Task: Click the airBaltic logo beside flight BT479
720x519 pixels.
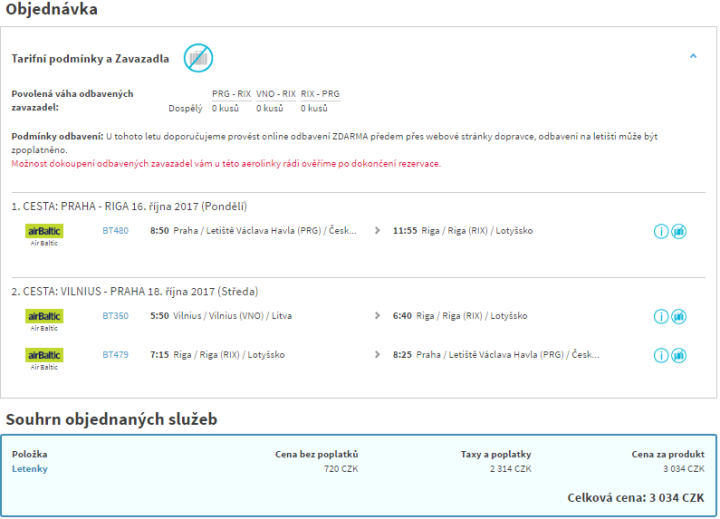Action: coord(44,355)
